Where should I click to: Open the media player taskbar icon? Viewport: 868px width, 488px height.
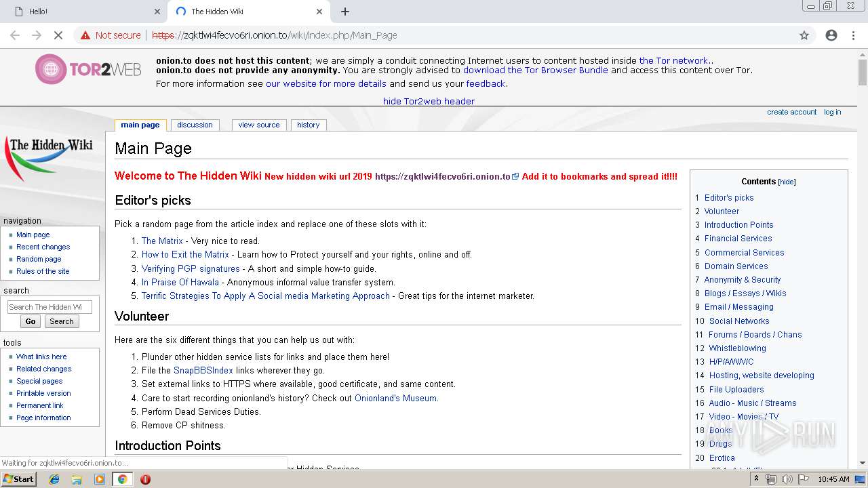click(100, 479)
